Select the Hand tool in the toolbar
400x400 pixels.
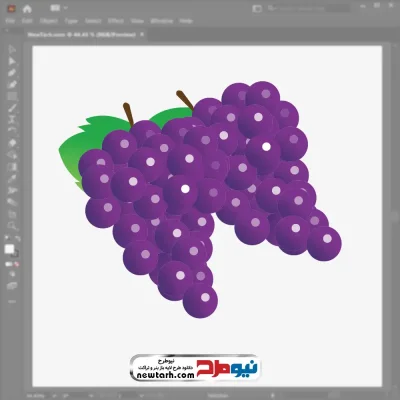[12, 214]
